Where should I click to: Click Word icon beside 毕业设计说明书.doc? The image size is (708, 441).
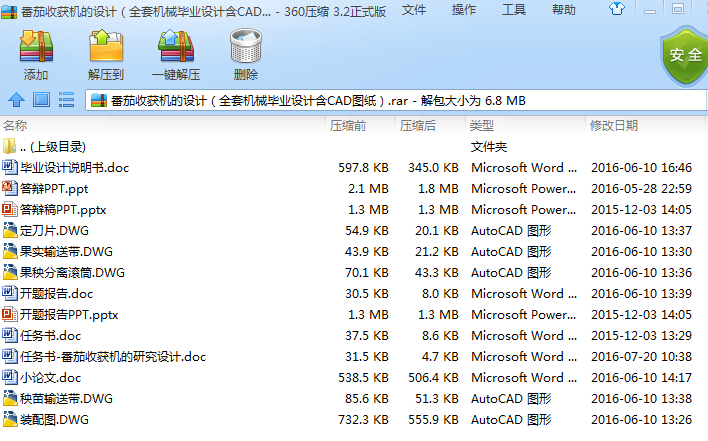pyautogui.click(x=9, y=167)
